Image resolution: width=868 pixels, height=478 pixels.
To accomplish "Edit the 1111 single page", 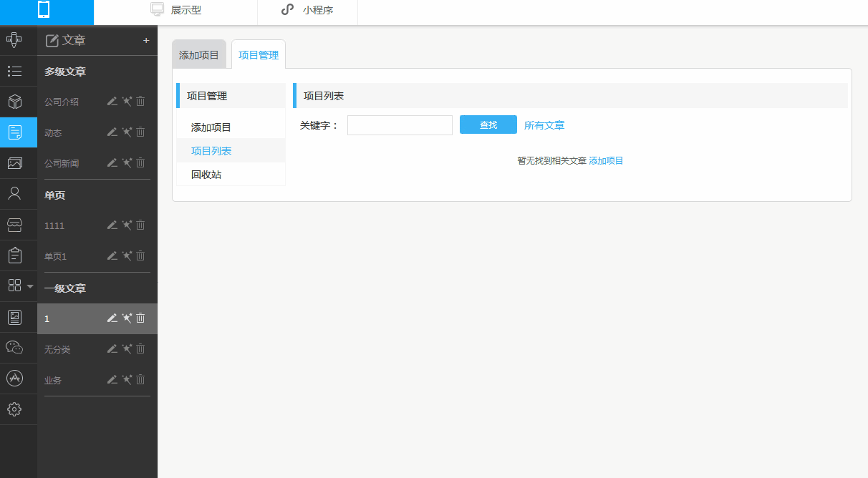I will click(112, 225).
